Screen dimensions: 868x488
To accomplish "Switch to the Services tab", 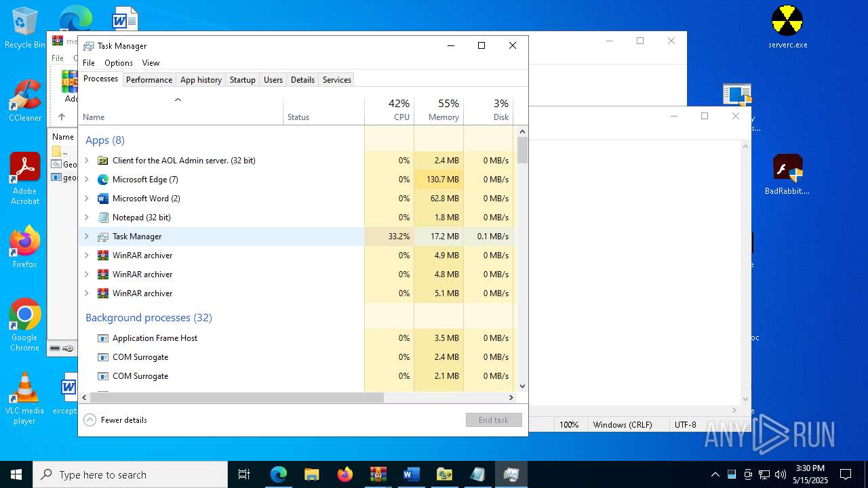I will pos(337,79).
